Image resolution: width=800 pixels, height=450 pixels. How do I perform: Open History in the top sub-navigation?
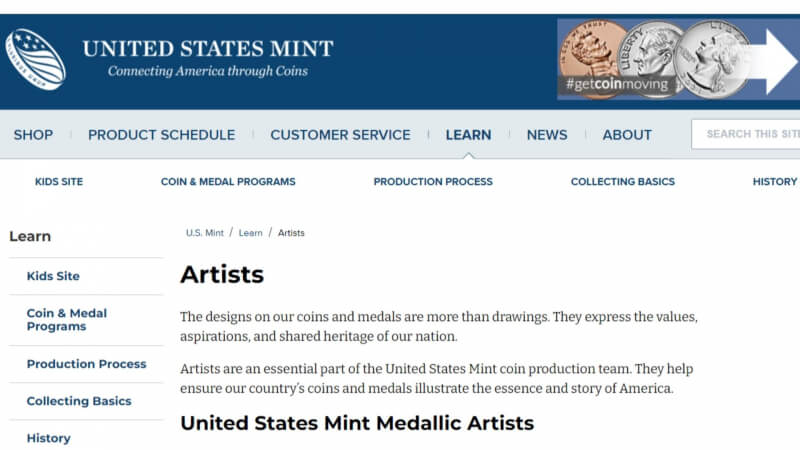point(774,182)
